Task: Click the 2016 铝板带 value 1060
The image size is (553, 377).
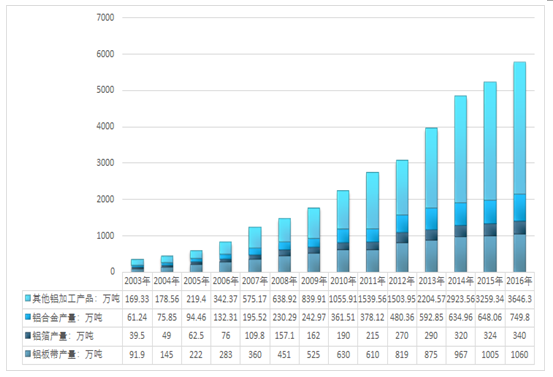Action: point(519,354)
